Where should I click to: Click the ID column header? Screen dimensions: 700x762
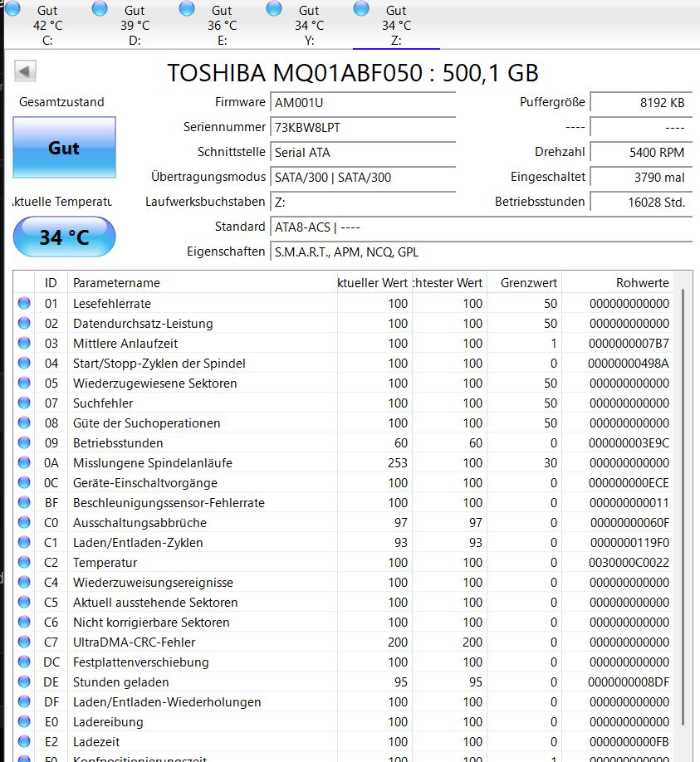(51, 283)
